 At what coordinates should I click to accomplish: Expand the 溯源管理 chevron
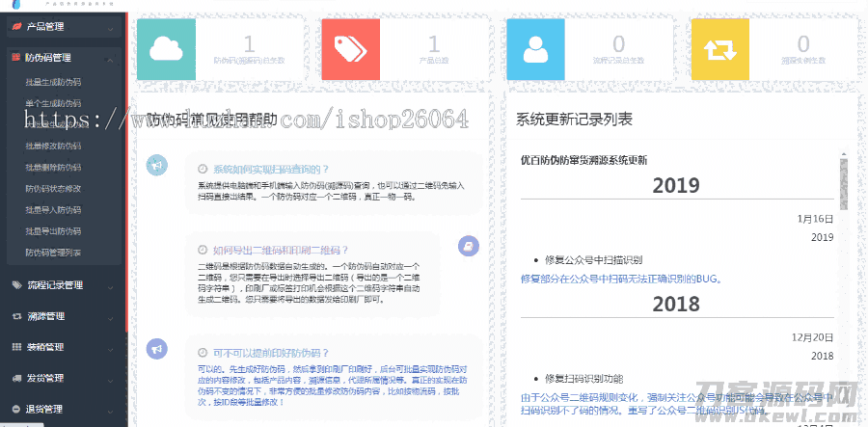click(111, 319)
